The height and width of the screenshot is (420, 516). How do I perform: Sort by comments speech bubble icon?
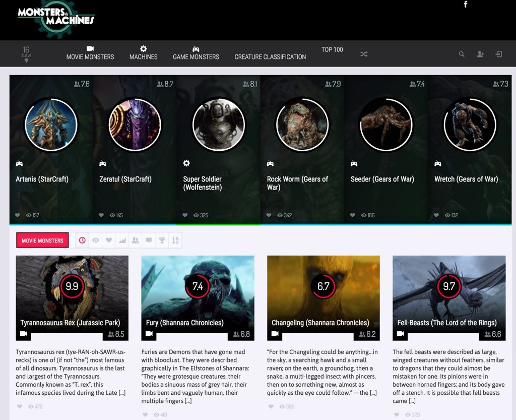149,241
